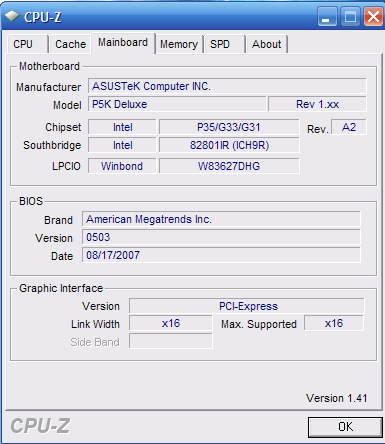Click the CPU-Z title bar icon
This screenshot has height=444, width=385.
12,16
